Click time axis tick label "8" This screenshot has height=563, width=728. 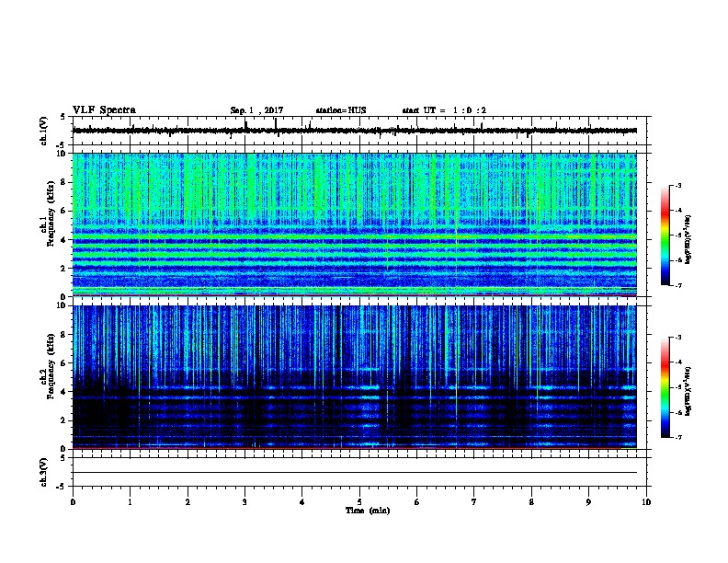[531, 502]
